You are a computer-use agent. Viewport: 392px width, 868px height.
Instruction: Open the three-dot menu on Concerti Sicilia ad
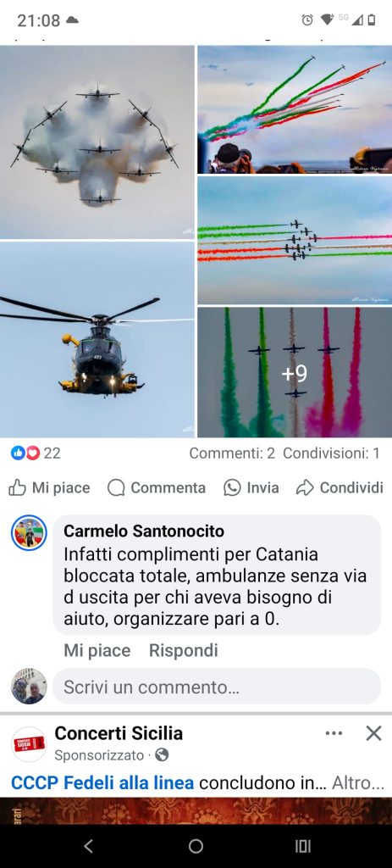[x=334, y=733]
